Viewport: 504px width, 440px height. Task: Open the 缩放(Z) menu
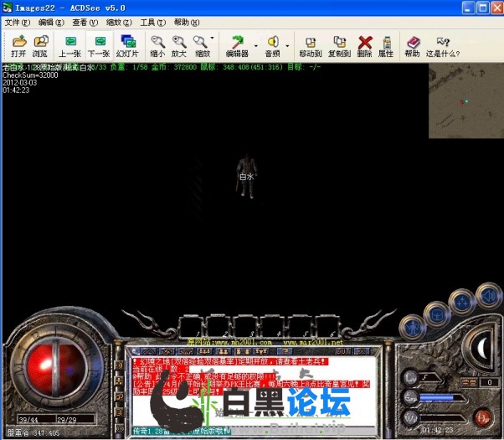tap(119, 23)
